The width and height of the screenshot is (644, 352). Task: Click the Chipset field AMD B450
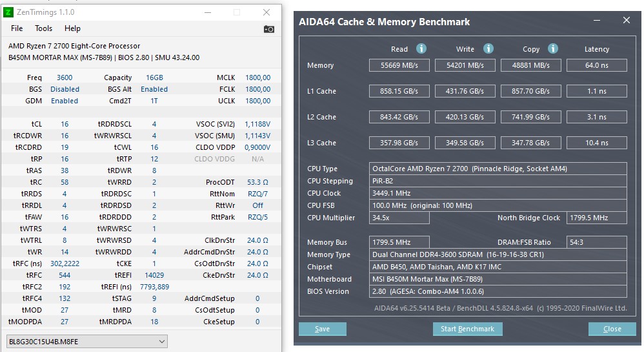pos(498,267)
